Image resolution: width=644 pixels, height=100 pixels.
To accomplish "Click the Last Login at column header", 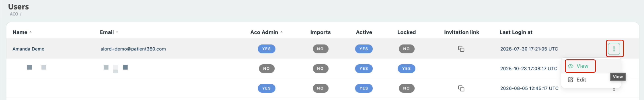I will (x=516, y=32).
